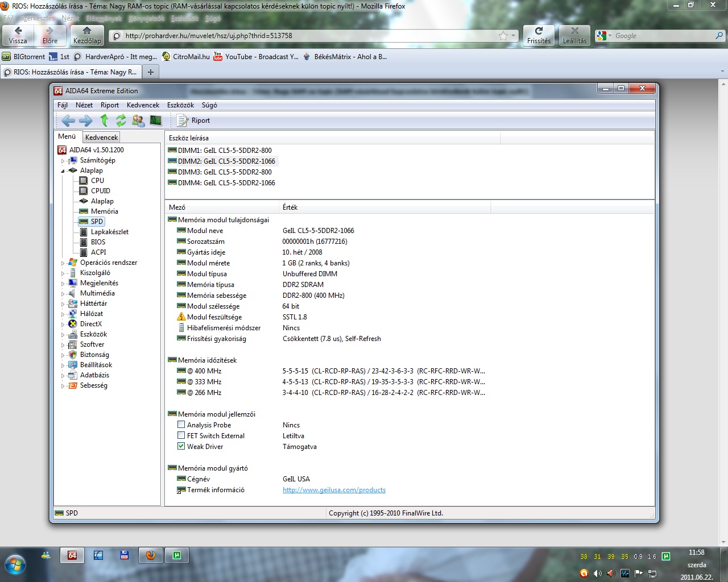The image size is (728, 582).
Task: Click the Windows Start orb
Action: 15,564
